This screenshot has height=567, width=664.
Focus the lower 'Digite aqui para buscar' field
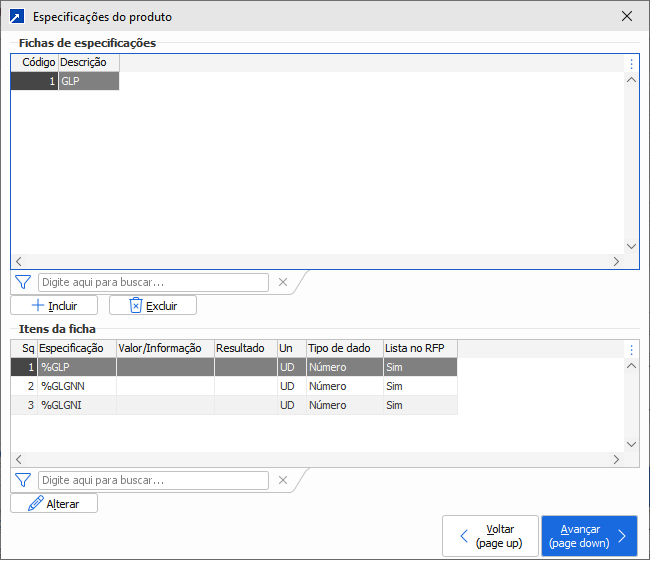pyautogui.click(x=153, y=480)
